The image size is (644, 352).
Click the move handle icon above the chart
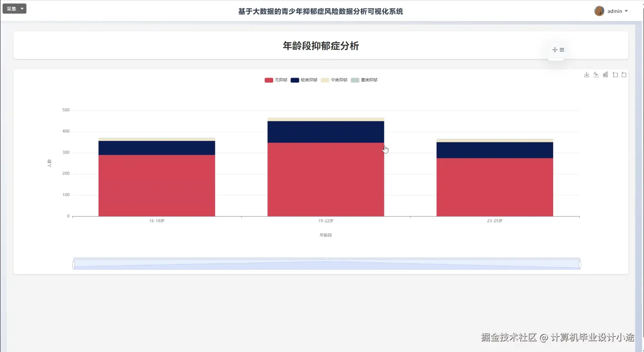(x=555, y=50)
